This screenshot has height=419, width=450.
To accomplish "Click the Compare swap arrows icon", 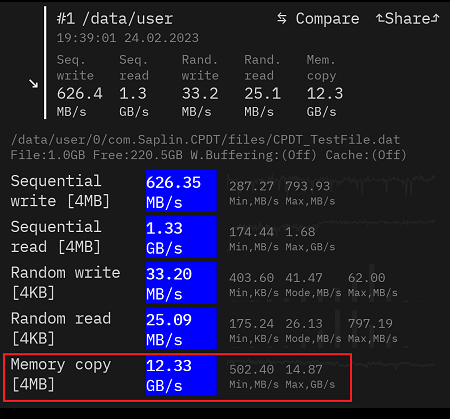I will tap(282, 19).
